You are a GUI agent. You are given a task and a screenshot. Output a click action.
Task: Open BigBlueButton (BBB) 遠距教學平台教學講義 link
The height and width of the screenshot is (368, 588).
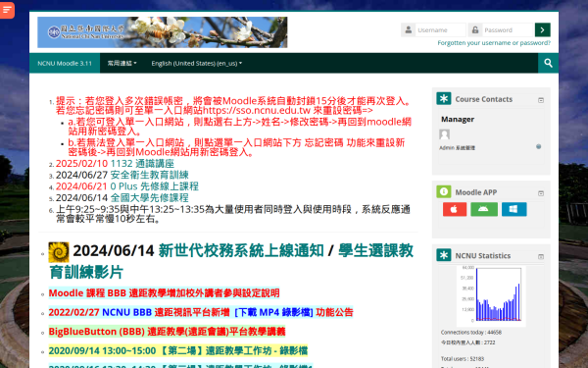167,332
